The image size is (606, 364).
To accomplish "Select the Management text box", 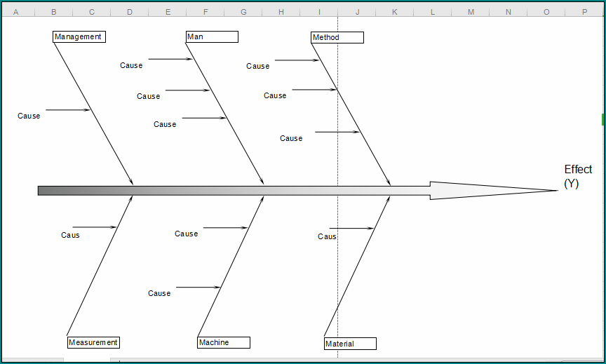I will [x=79, y=36].
